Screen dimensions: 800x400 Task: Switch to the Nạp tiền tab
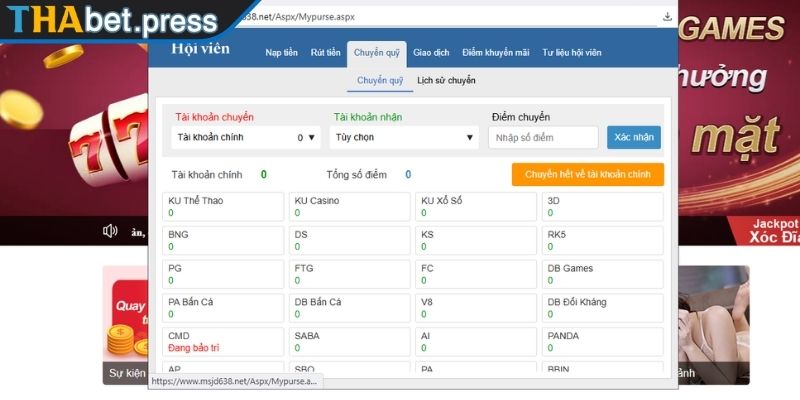280,53
